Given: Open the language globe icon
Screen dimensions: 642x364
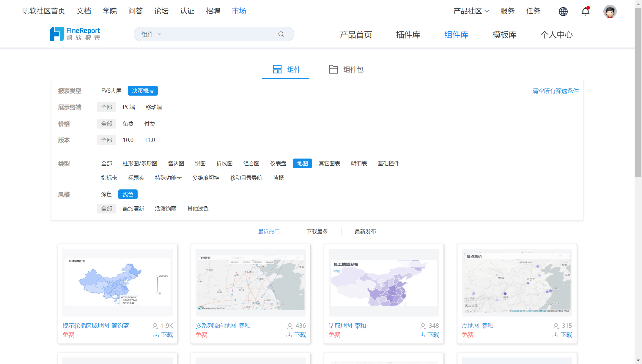Looking at the screenshot, I should 563,11.
